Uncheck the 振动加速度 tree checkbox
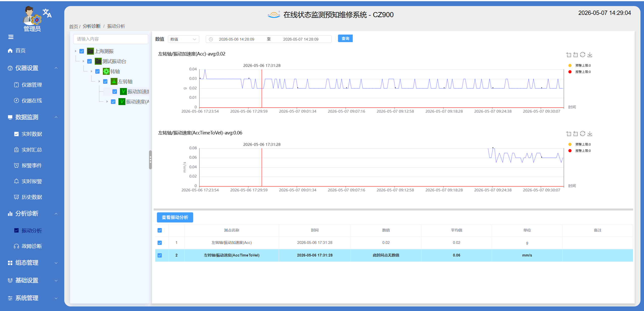The height and width of the screenshot is (311, 644). tap(115, 92)
